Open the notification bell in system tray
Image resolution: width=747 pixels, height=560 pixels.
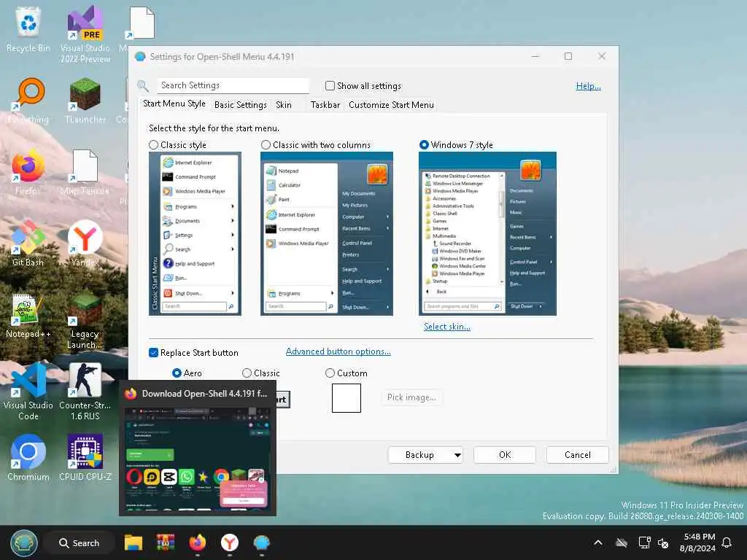[x=727, y=542]
